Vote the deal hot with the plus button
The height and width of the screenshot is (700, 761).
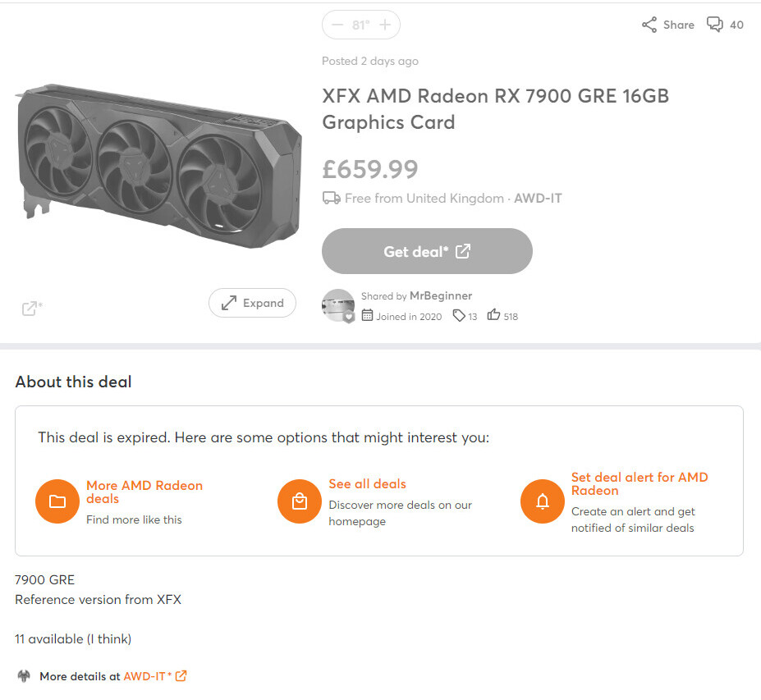point(385,25)
